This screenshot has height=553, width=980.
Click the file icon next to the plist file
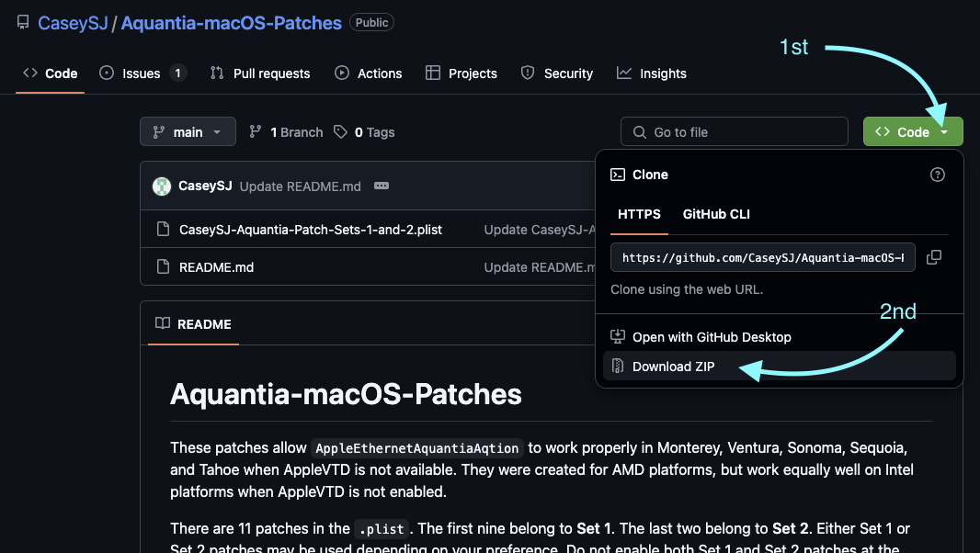tap(163, 230)
